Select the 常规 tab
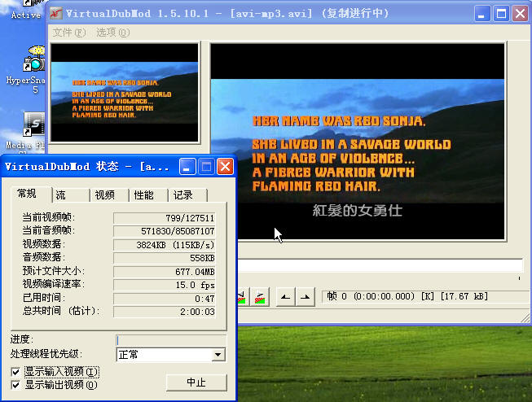Viewport: 532px width, 402px height. [x=31, y=194]
